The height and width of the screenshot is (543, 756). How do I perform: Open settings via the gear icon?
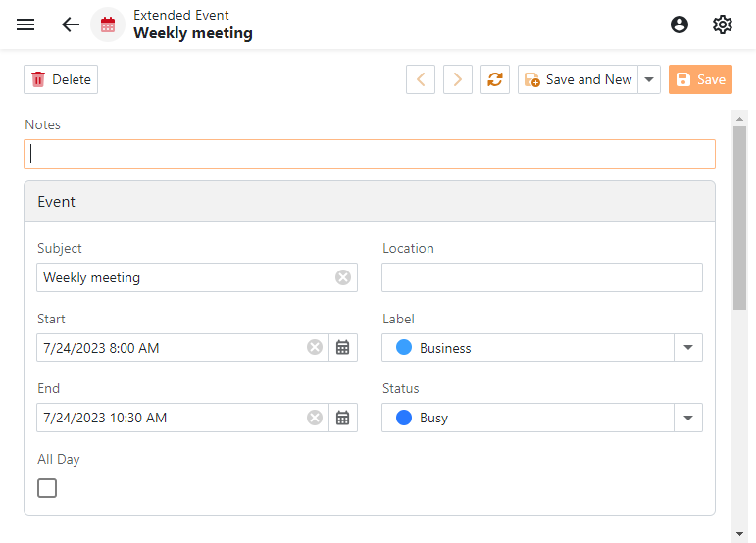[723, 25]
